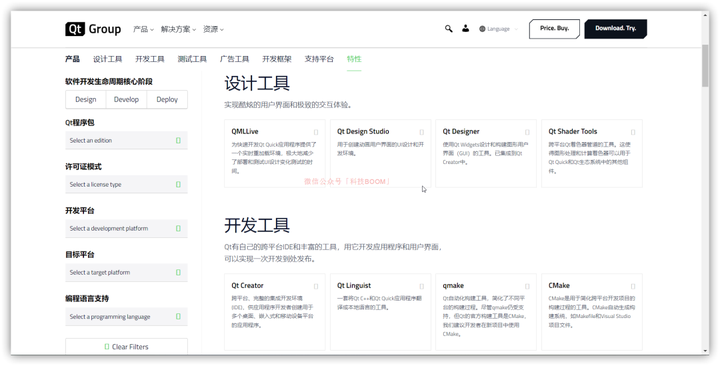Switch to the 开发框架 tab

[x=277, y=59]
